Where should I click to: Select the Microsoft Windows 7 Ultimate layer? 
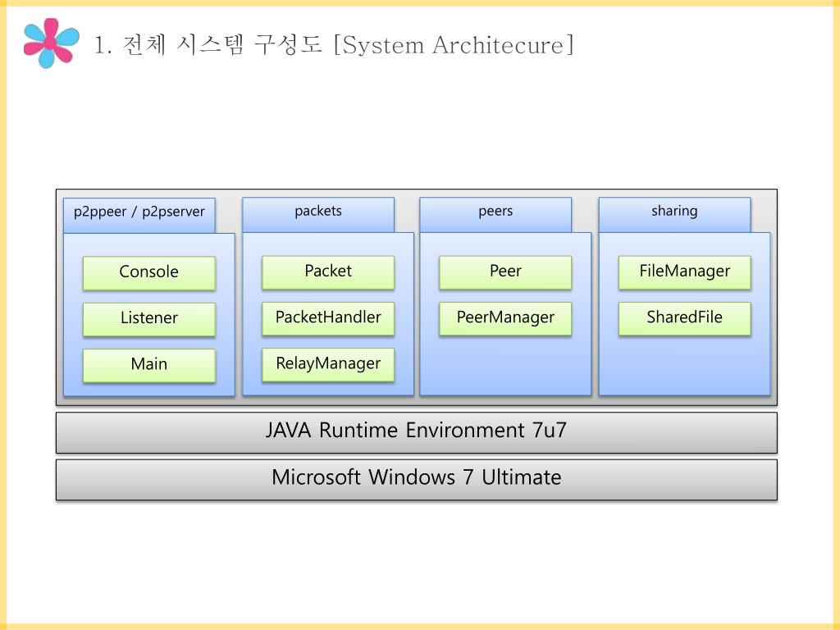[x=416, y=479]
